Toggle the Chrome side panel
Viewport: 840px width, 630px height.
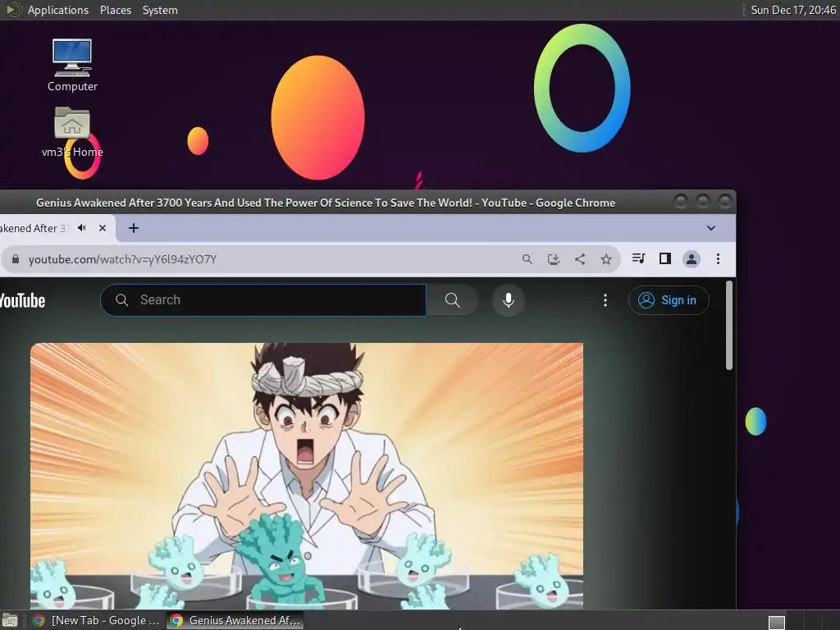click(664, 258)
